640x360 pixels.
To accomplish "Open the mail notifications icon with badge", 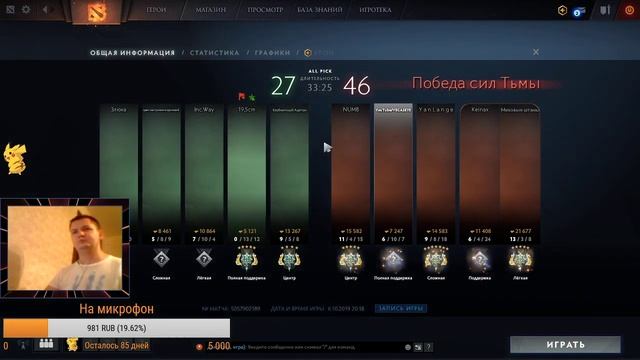I will [x=579, y=11].
